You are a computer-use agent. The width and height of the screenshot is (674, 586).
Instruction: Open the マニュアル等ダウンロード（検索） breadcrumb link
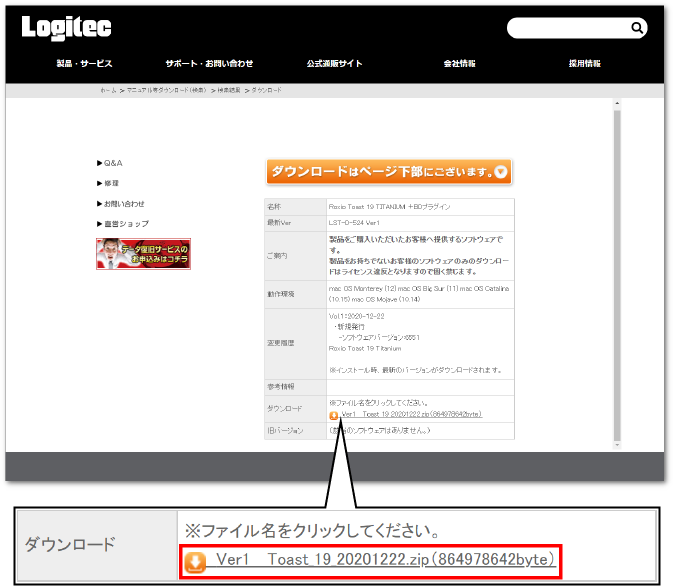(x=166, y=90)
